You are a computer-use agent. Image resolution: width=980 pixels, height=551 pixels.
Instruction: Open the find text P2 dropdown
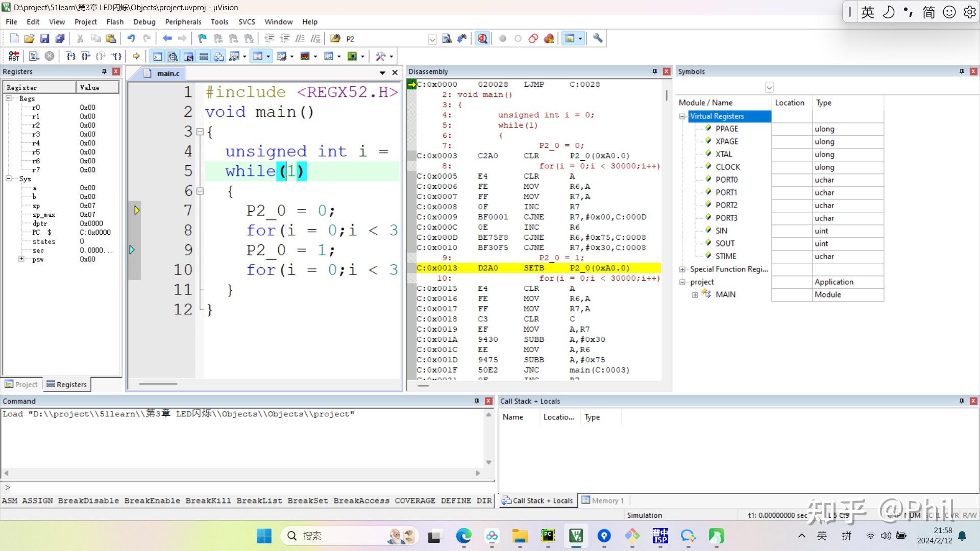tap(432, 39)
